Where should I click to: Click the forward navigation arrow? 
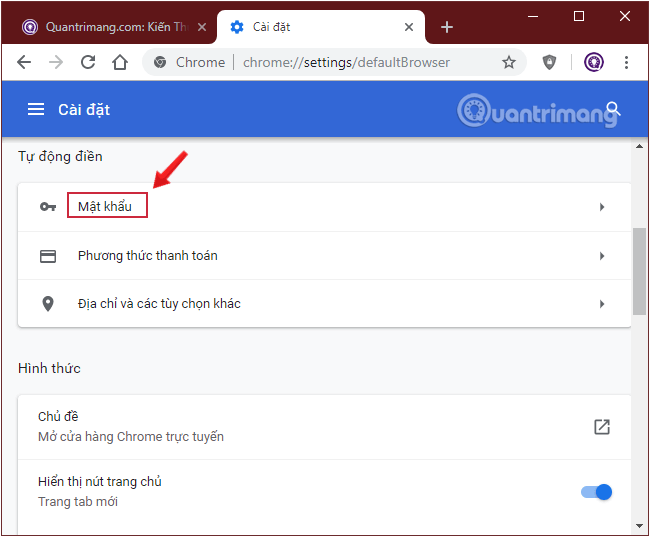[56, 62]
